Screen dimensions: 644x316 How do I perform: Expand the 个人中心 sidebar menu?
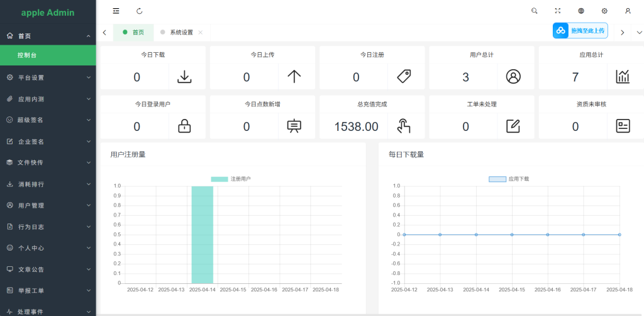tap(48, 248)
